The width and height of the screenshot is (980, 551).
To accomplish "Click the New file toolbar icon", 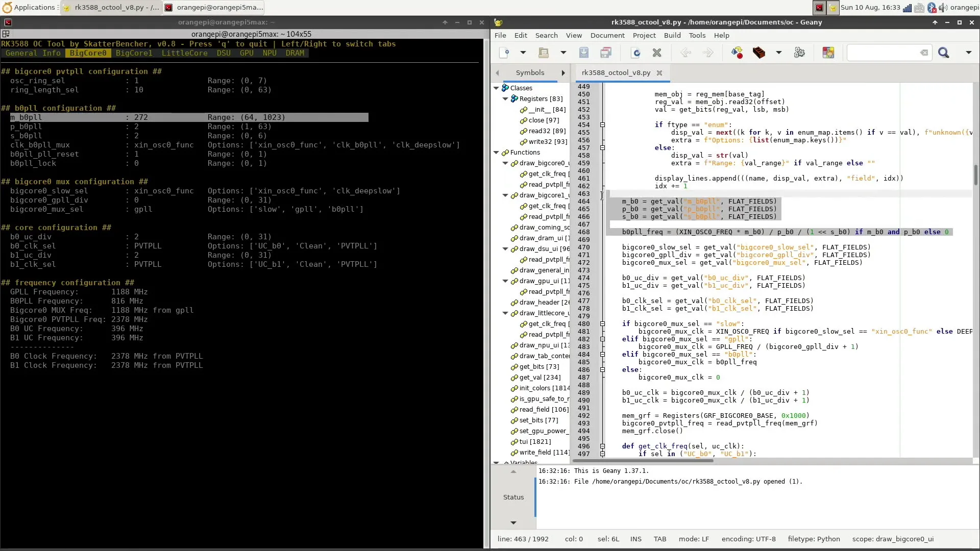I will (x=504, y=53).
